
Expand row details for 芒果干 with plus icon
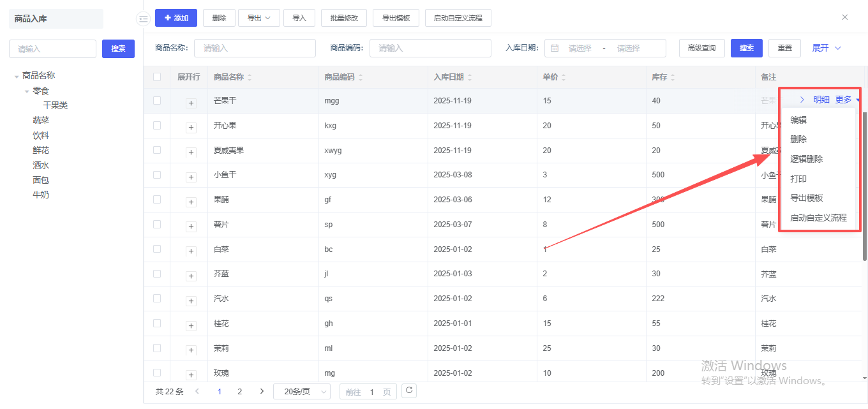coord(191,103)
